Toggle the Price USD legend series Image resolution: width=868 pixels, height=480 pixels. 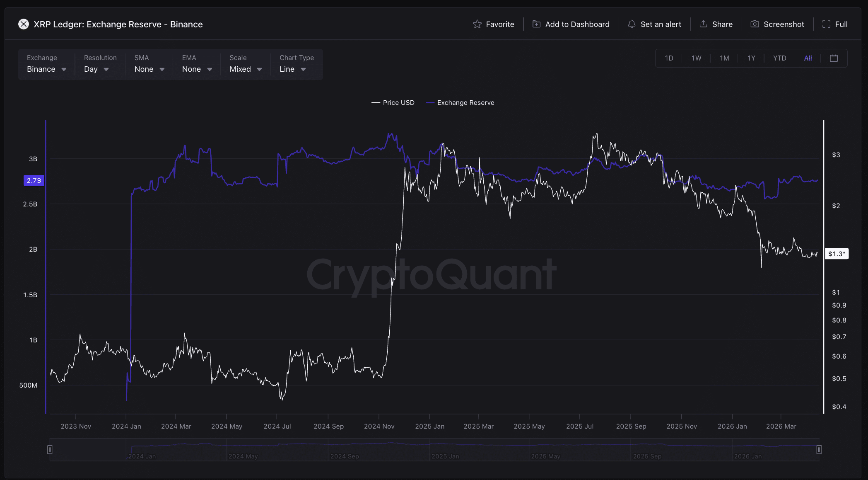tap(393, 102)
